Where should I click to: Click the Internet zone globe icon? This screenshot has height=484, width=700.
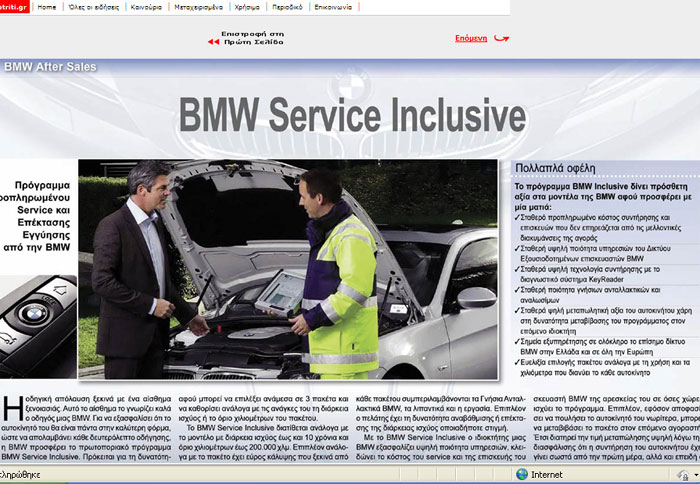coord(521,474)
